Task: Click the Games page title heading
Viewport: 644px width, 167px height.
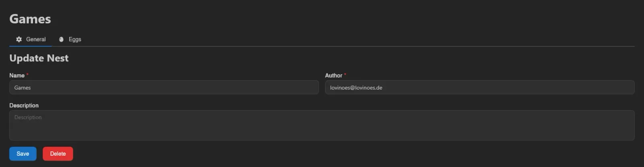Action: [x=30, y=19]
